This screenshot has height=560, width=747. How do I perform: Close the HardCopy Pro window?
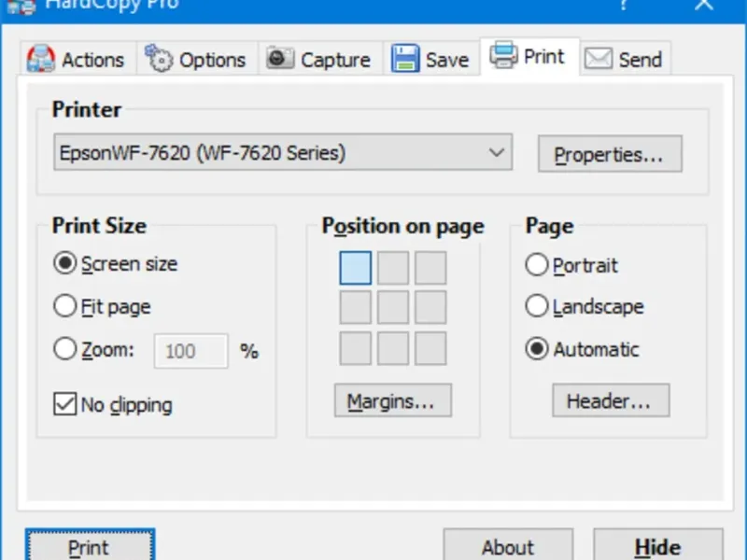[704, 5]
